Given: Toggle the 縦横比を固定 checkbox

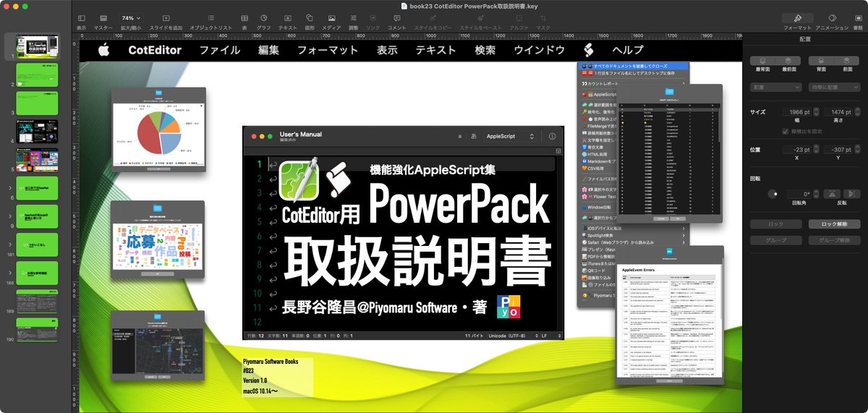Looking at the screenshot, I should (x=786, y=132).
